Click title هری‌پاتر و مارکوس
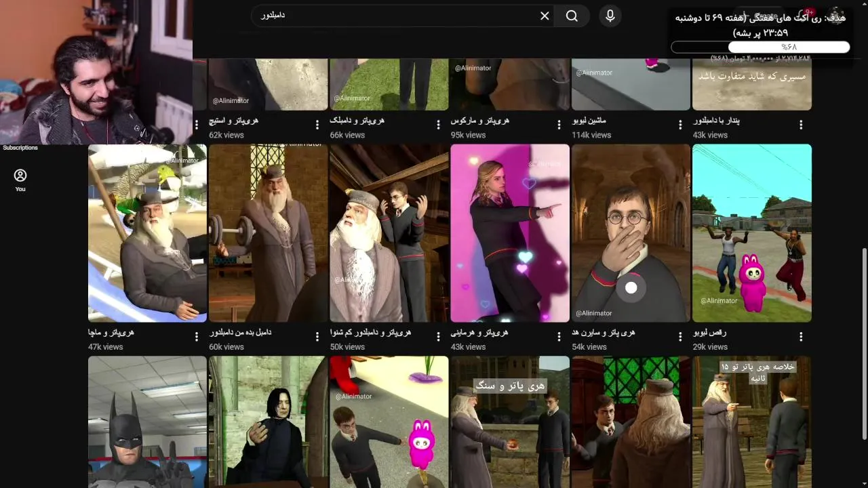The height and width of the screenshot is (488, 868). point(479,121)
